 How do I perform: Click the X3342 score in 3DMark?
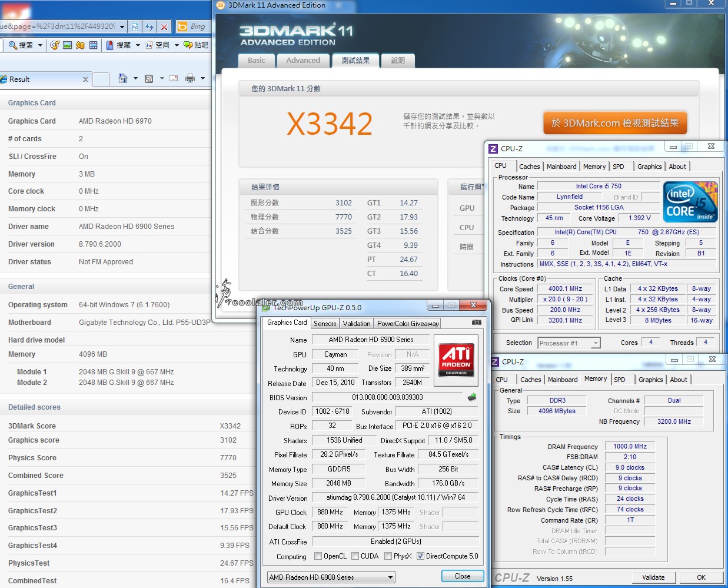point(330,124)
